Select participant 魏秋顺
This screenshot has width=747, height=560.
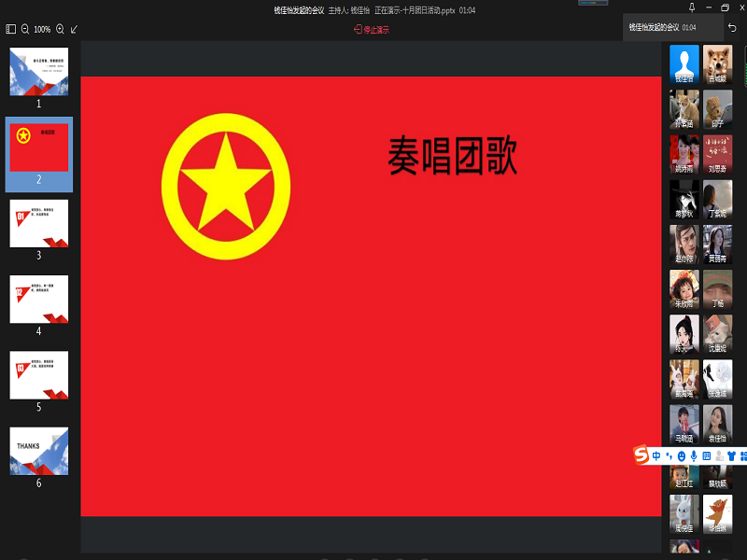[x=717, y=477]
